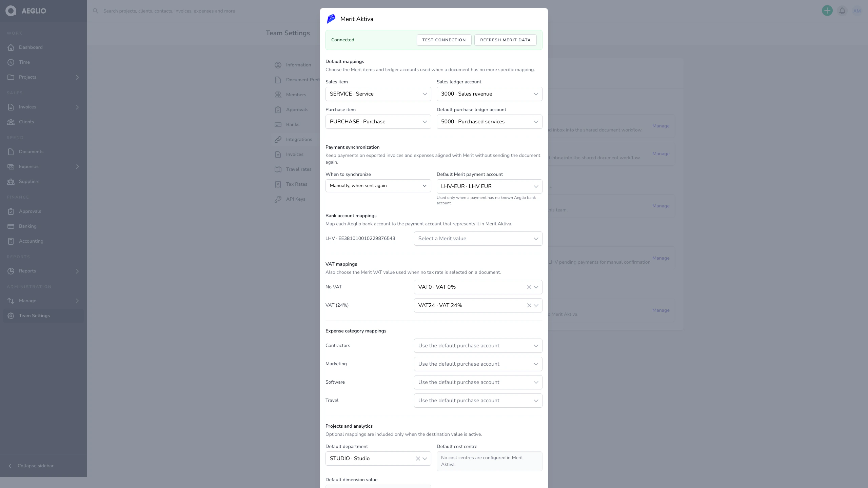Screen dimensions: 868x488
Task: Open the LHV bank account mapping dropdown
Action: point(478,239)
